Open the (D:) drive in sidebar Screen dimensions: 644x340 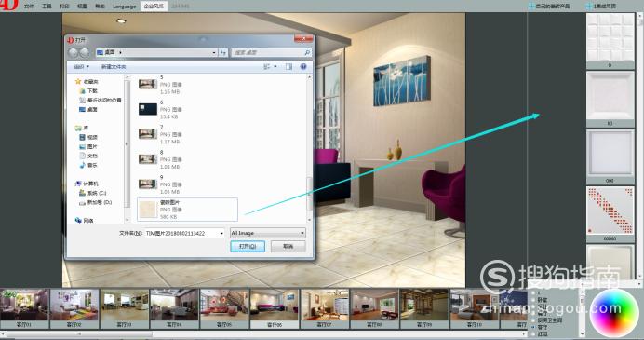click(x=95, y=203)
